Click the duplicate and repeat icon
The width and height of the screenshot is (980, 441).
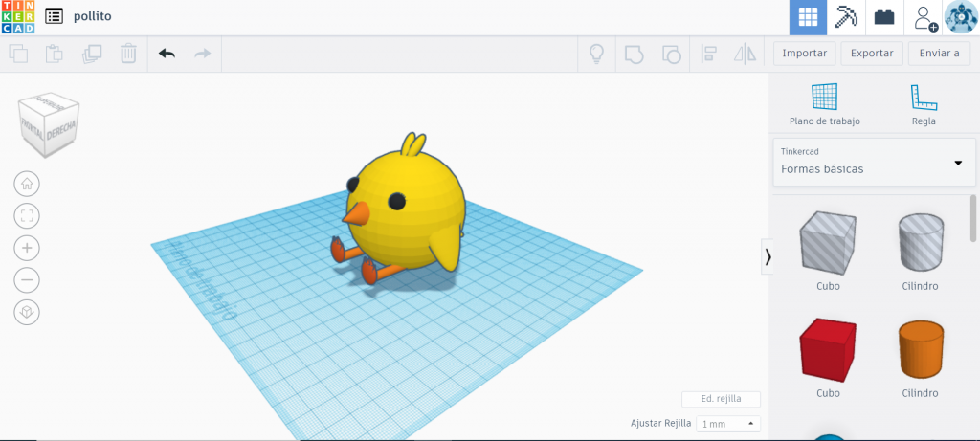(x=92, y=54)
